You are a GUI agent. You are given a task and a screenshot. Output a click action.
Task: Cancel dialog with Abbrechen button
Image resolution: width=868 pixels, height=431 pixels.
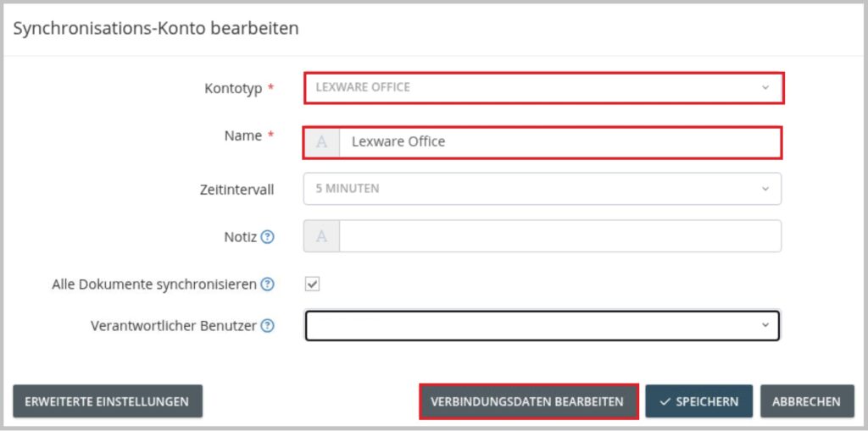click(x=807, y=401)
